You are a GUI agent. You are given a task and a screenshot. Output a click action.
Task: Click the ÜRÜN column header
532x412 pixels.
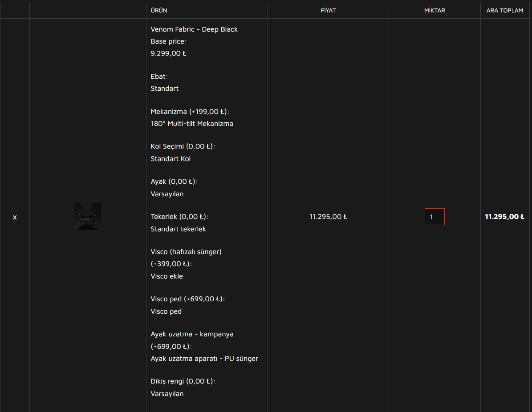pos(159,10)
